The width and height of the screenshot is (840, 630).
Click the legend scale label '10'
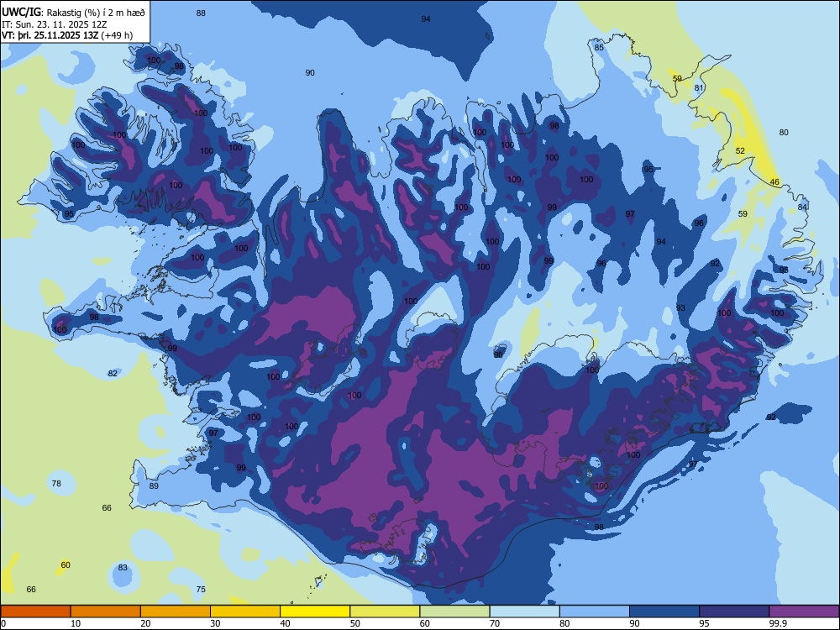76,623
